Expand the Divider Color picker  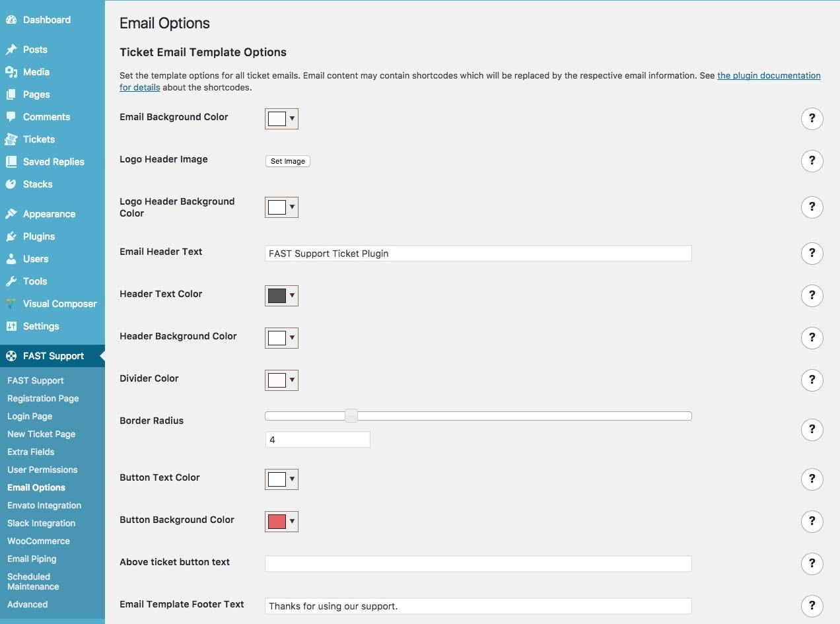point(282,380)
